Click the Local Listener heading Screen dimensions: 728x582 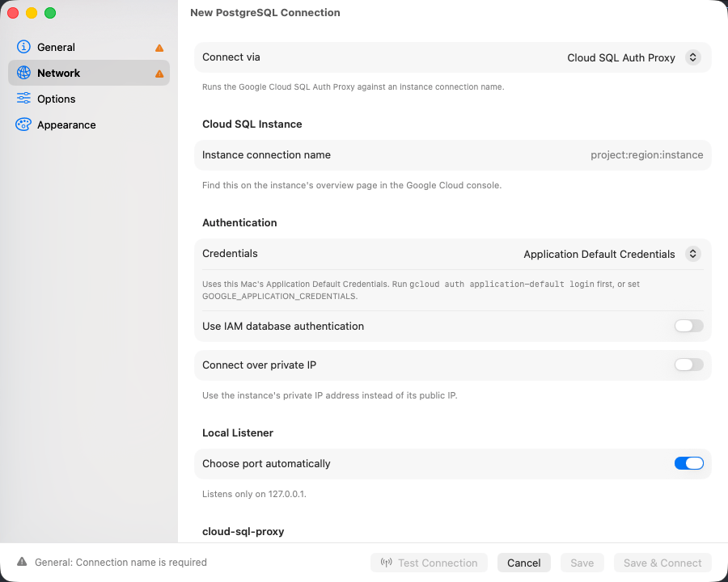pos(238,433)
